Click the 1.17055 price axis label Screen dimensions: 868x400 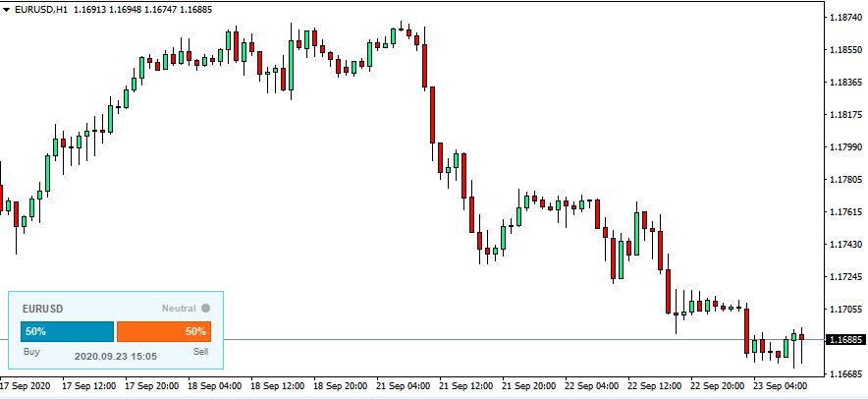coord(844,310)
